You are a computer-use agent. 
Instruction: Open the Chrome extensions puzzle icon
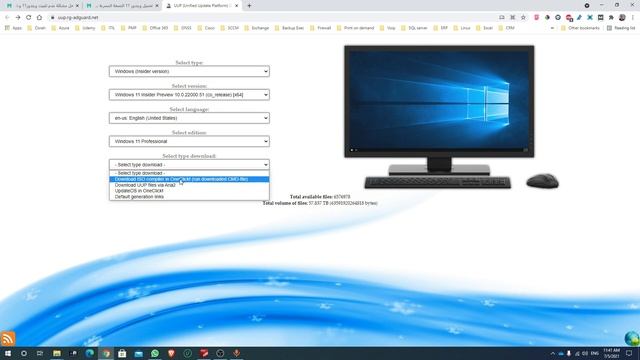[x=611, y=18]
